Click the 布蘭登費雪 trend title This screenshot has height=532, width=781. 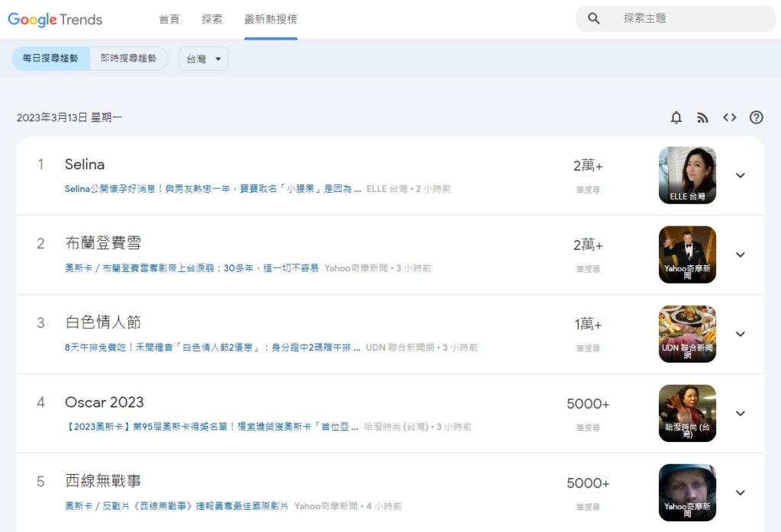click(103, 243)
